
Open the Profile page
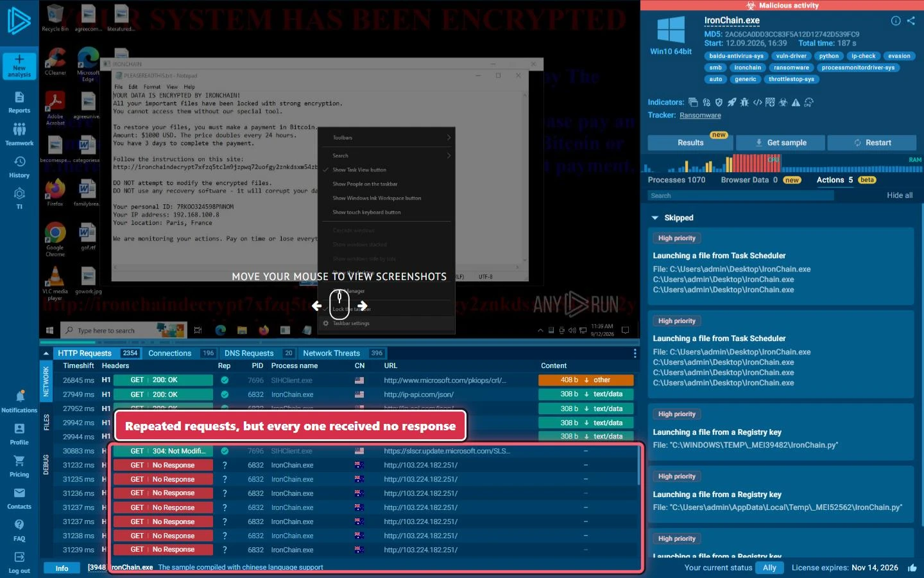(x=19, y=434)
